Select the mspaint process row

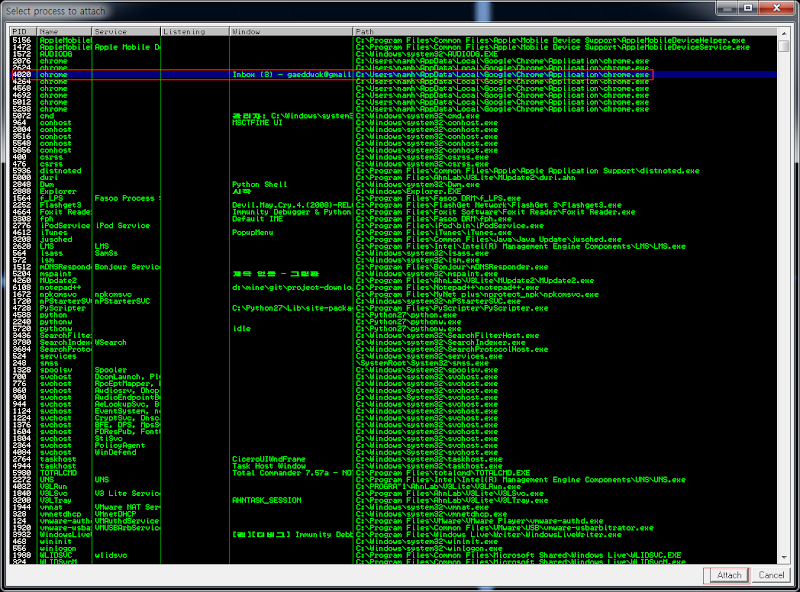click(x=393, y=274)
